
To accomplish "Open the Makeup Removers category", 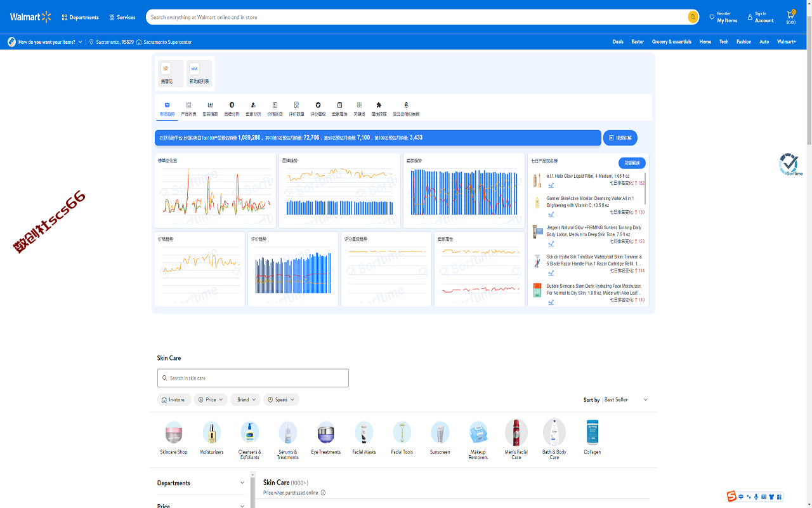I will click(478, 440).
